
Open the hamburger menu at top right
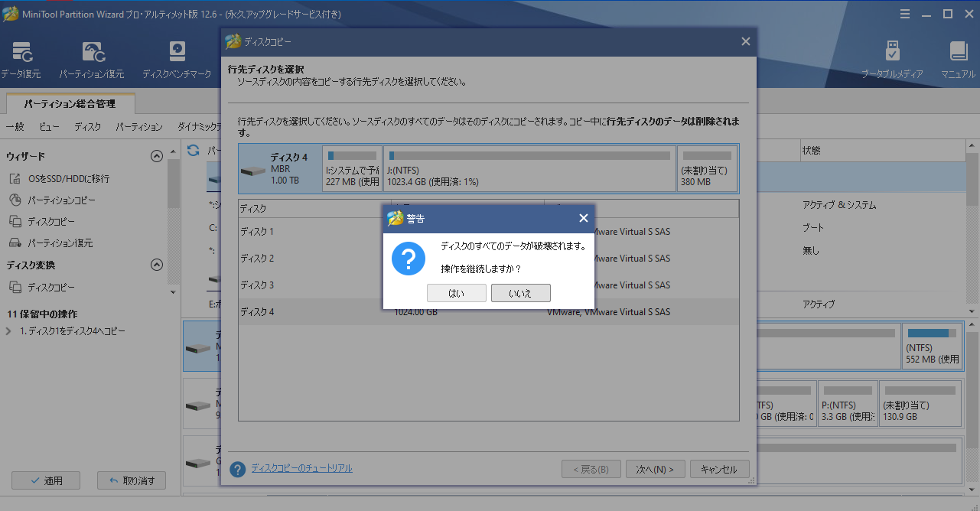[x=905, y=13]
